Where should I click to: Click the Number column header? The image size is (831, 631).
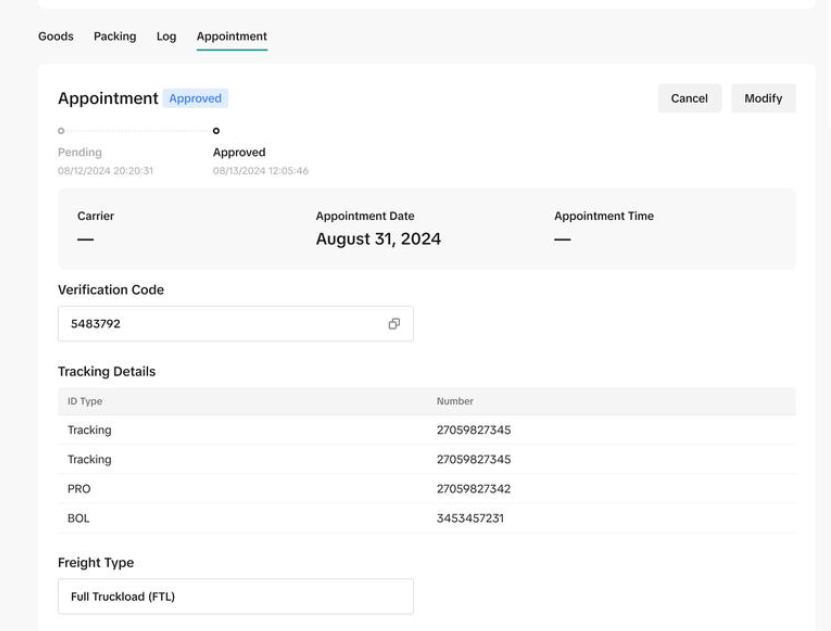click(455, 401)
